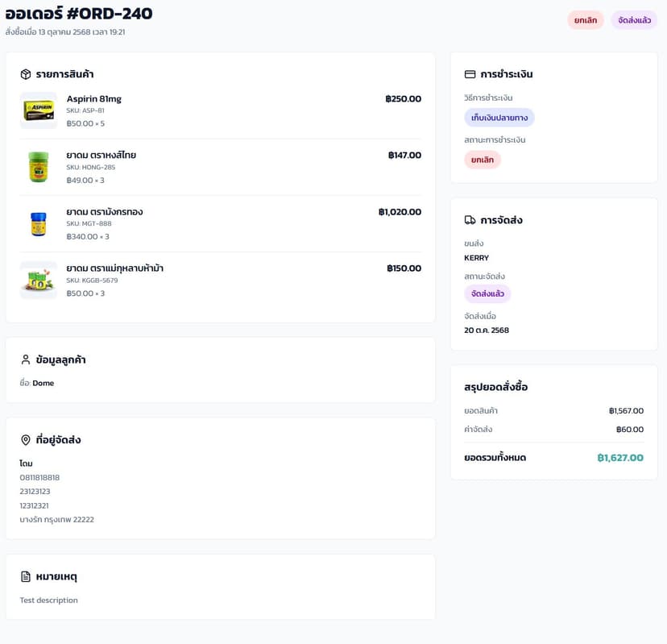Select the ยาดม ตราแม่กุหลาบห้าม้า product name
The width and height of the screenshot is (667, 644).
click(115, 268)
